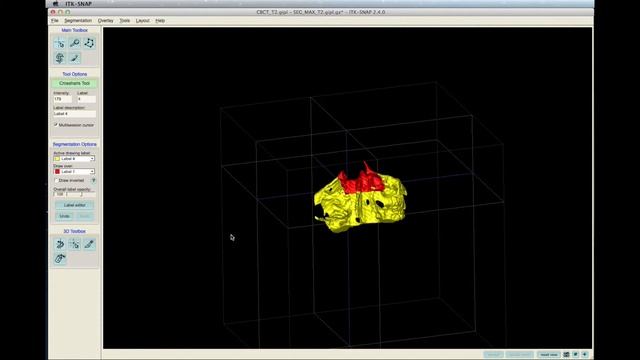This screenshot has height=360, width=640.
Task: Open the ITK-SNAP application menu
Action: (x=78, y=4)
